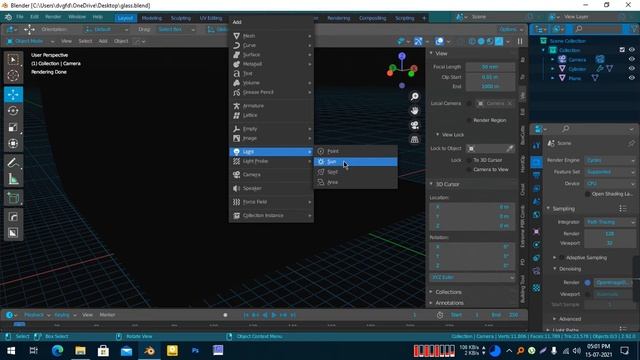The image size is (640, 360).
Task: Toggle Lock To 3D Cursor checkbox
Action: pos(469,160)
